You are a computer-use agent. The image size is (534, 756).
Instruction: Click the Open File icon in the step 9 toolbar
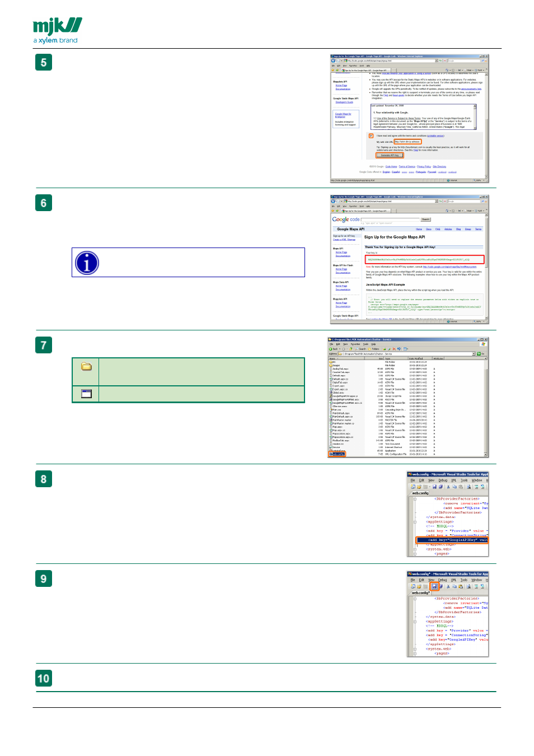click(x=419, y=586)
